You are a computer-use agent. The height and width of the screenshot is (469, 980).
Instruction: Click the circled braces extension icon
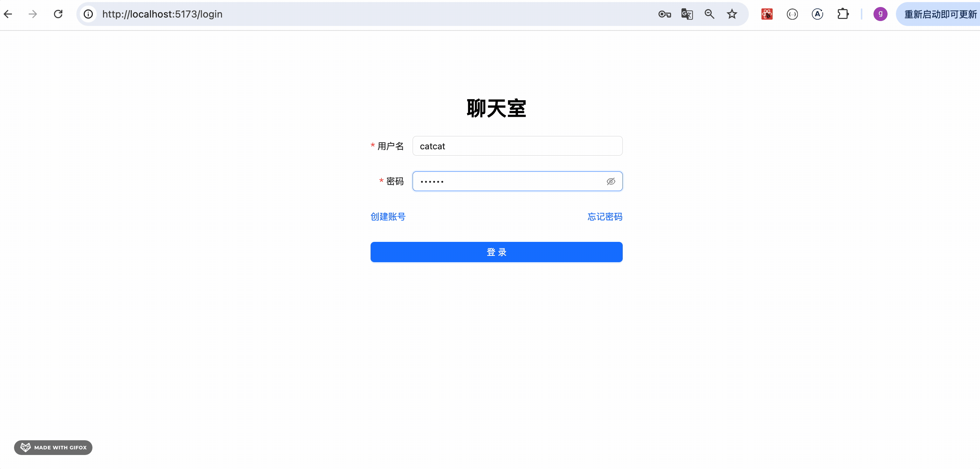792,14
